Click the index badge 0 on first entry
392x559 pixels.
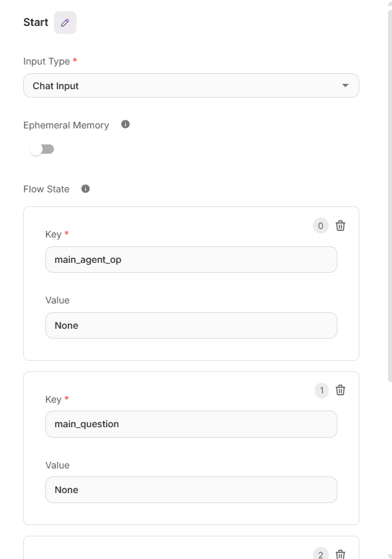(x=320, y=226)
